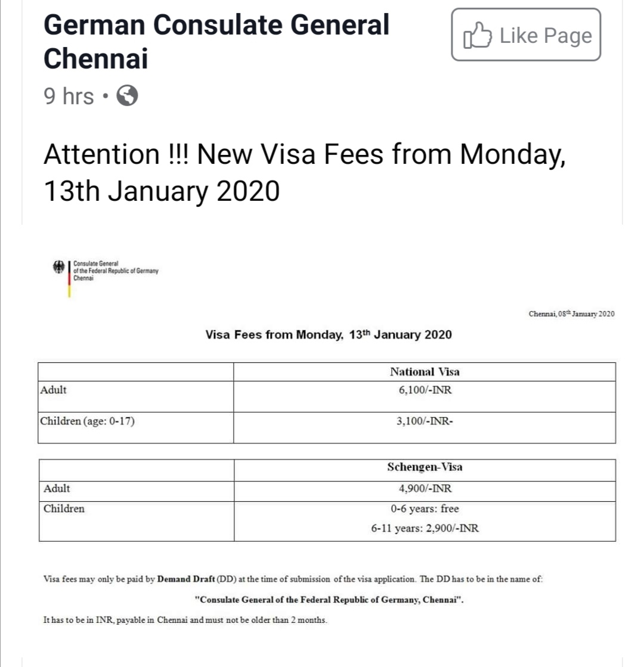Click the Attention New Visa Fees post text
Image resolution: width=644 pixels, height=667 pixels.
pyautogui.click(x=305, y=172)
